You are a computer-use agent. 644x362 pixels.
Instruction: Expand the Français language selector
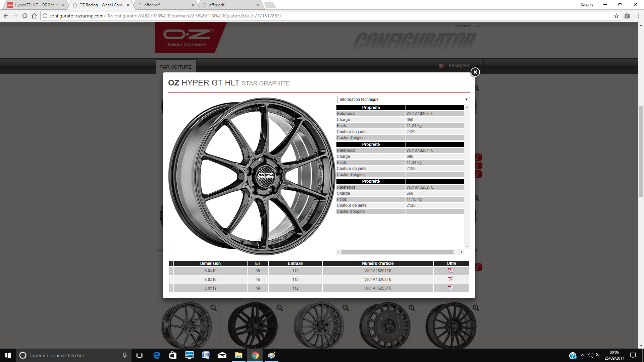point(459,66)
